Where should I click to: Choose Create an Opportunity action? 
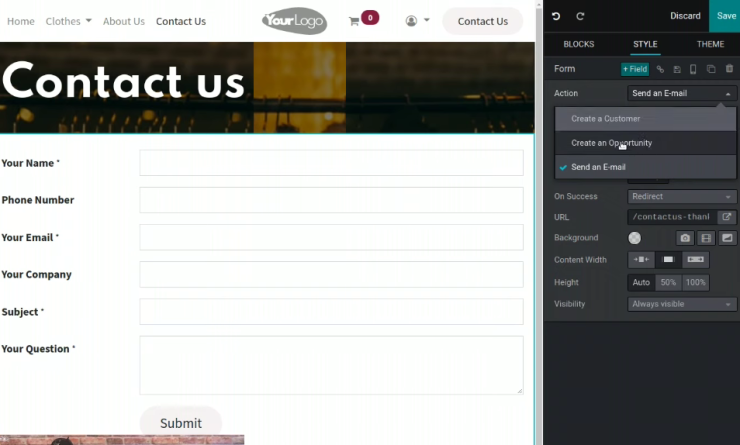(645, 143)
